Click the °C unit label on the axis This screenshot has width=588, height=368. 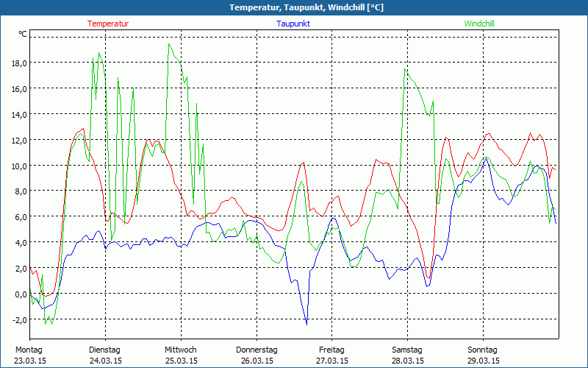tap(22, 34)
